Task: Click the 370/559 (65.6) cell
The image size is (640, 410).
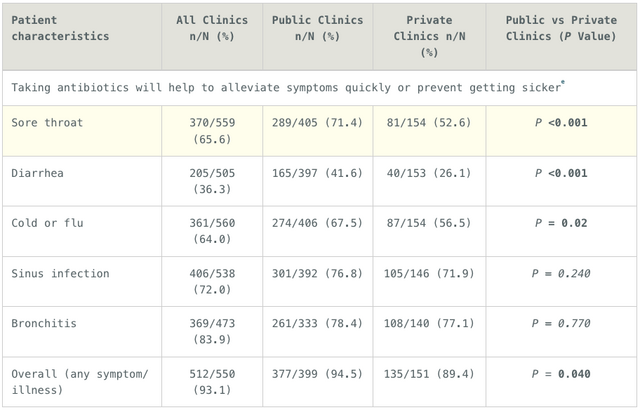Action: [x=212, y=131]
